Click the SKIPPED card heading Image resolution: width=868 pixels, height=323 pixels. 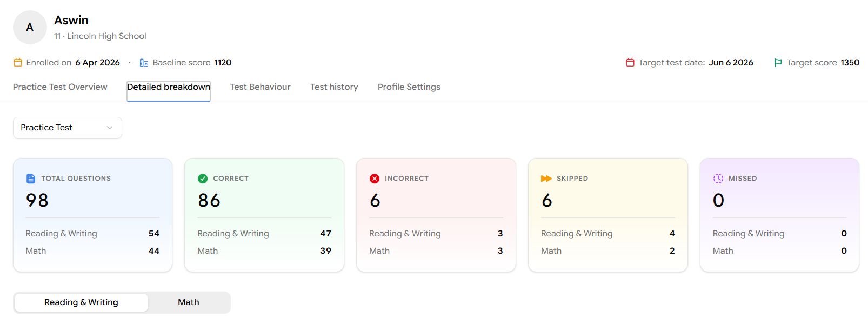[x=572, y=179]
